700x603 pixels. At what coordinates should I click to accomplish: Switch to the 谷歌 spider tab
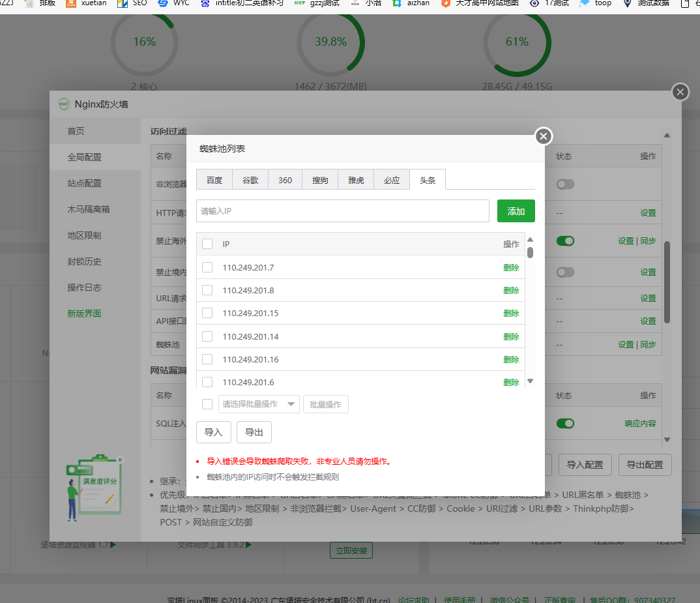250,180
